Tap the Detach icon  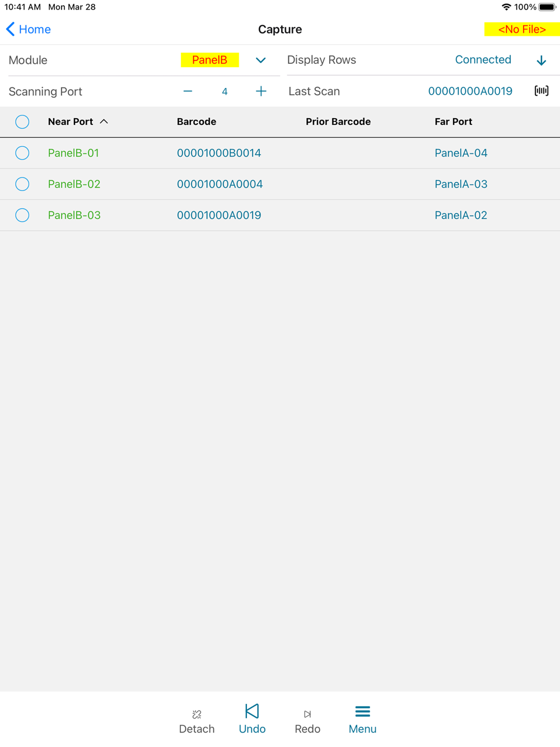coord(197,714)
